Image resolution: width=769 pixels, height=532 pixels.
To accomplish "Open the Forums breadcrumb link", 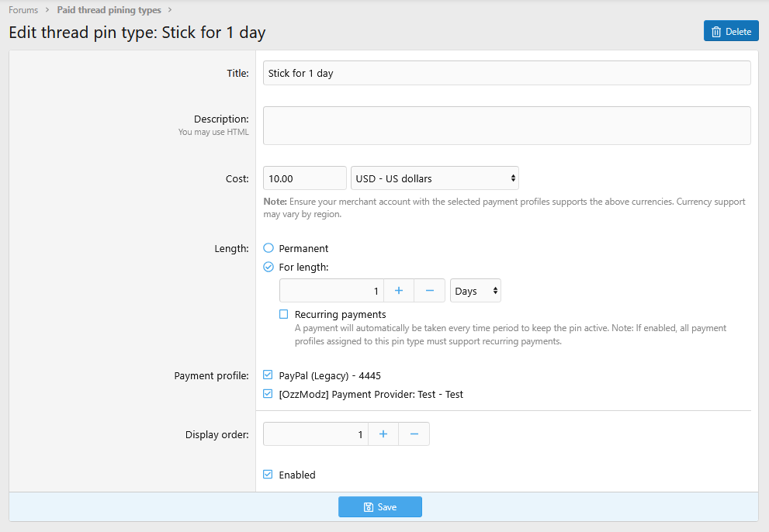I will 23,10.
